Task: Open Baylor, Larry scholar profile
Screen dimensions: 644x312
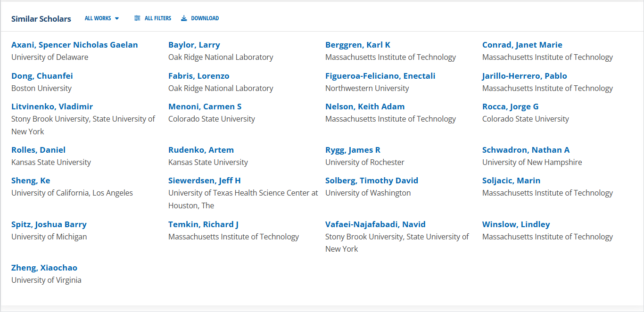Action: pos(194,45)
